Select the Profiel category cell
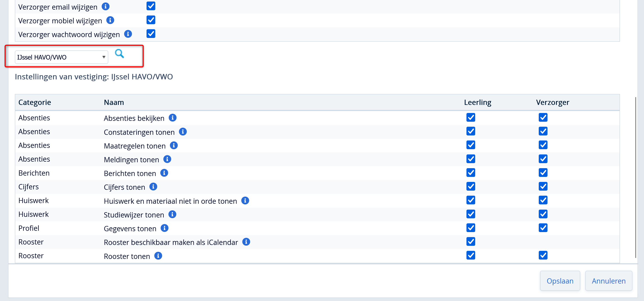This screenshot has width=644, height=301. point(29,228)
